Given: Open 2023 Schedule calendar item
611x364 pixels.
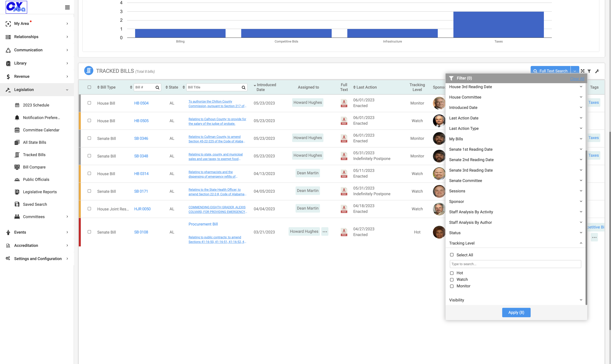Looking at the screenshot, I should click(x=36, y=105).
